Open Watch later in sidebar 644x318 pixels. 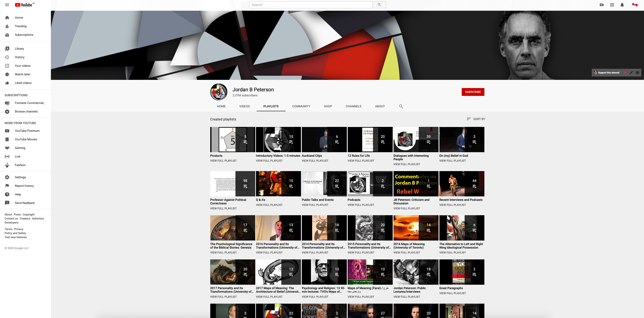[x=25, y=74]
